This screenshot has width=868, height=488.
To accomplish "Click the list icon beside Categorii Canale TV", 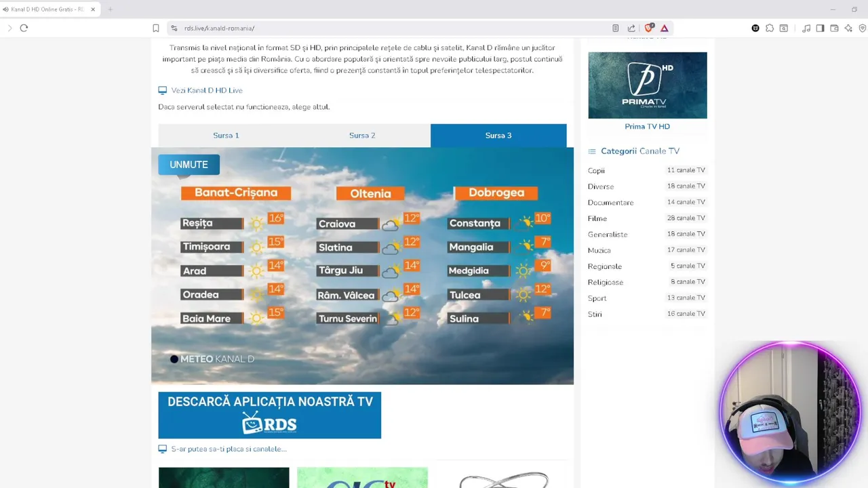I will tap(592, 151).
